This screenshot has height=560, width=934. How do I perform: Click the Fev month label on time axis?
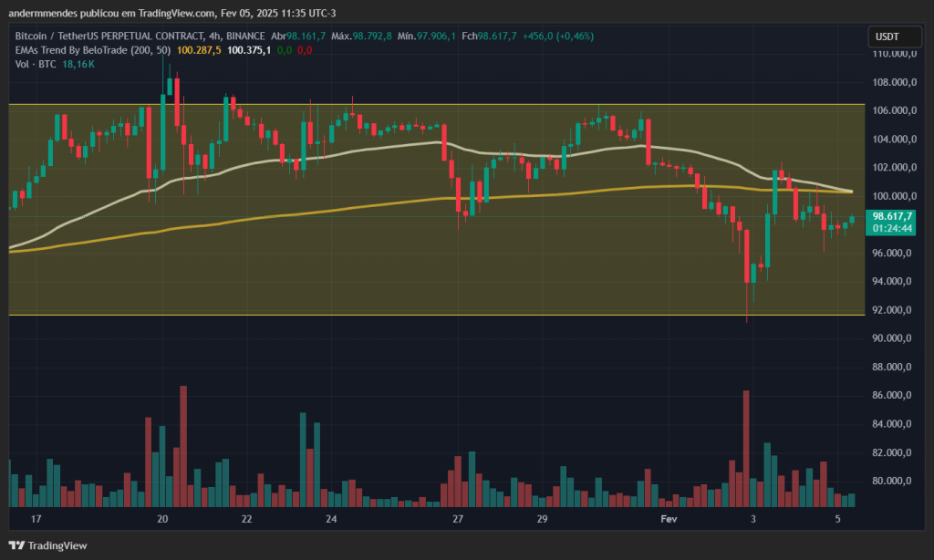tap(669, 519)
